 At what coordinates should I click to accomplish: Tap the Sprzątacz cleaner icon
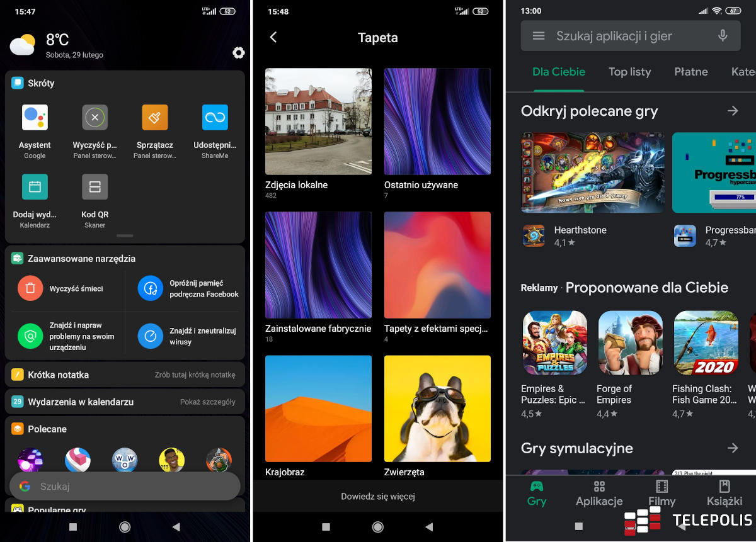pos(155,118)
